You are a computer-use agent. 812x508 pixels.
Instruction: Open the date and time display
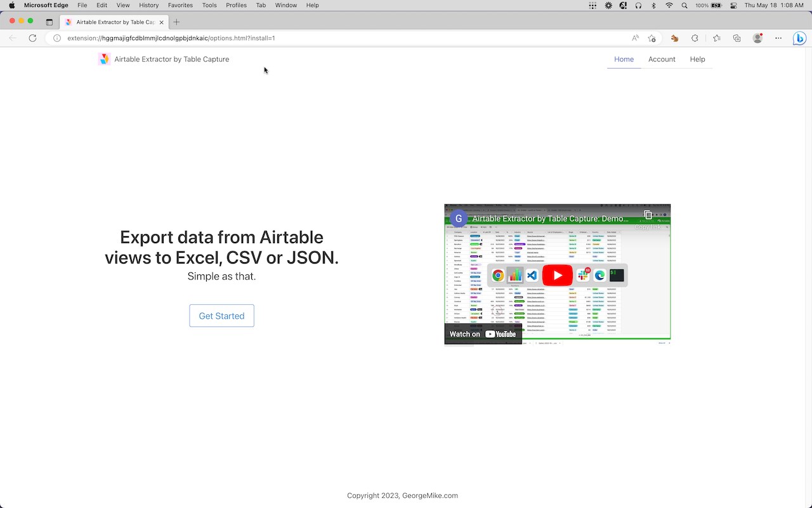(775, 5)
